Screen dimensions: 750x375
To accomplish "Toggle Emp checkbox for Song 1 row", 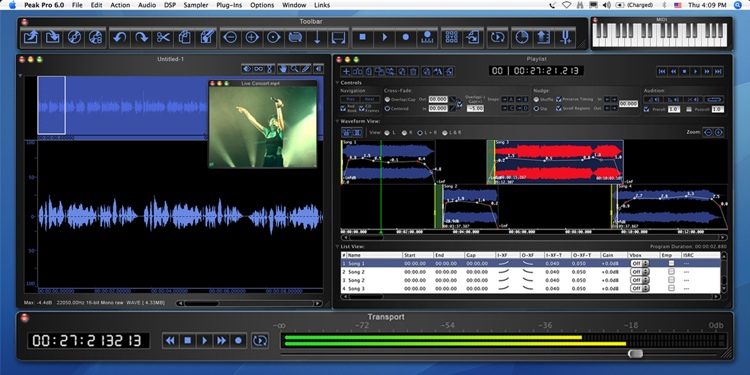I will pos(672,263).
